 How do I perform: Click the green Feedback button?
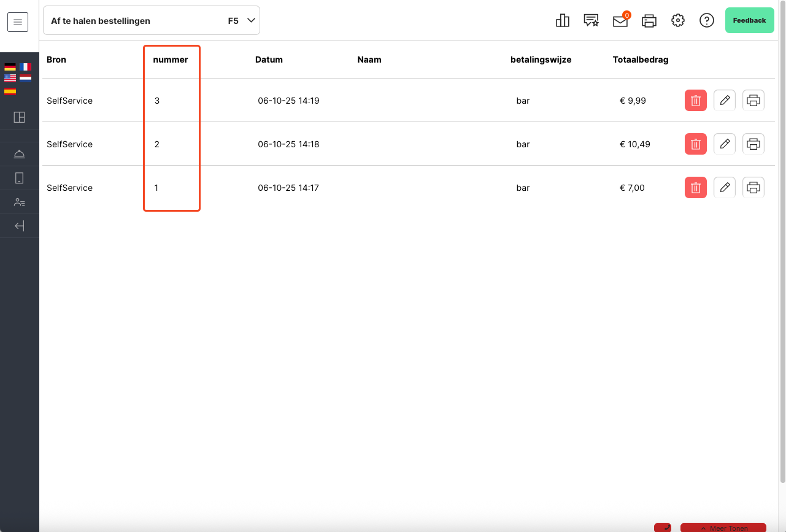[749, 21]
